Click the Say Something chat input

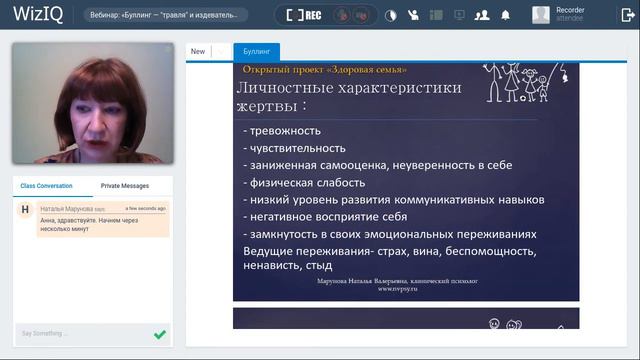click(84, 334)
